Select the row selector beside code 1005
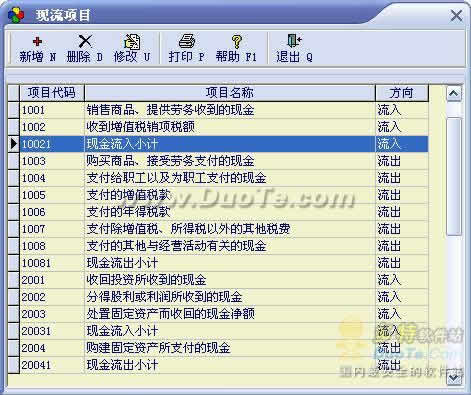Screen dimensions: 471x395 click(14, 195)
